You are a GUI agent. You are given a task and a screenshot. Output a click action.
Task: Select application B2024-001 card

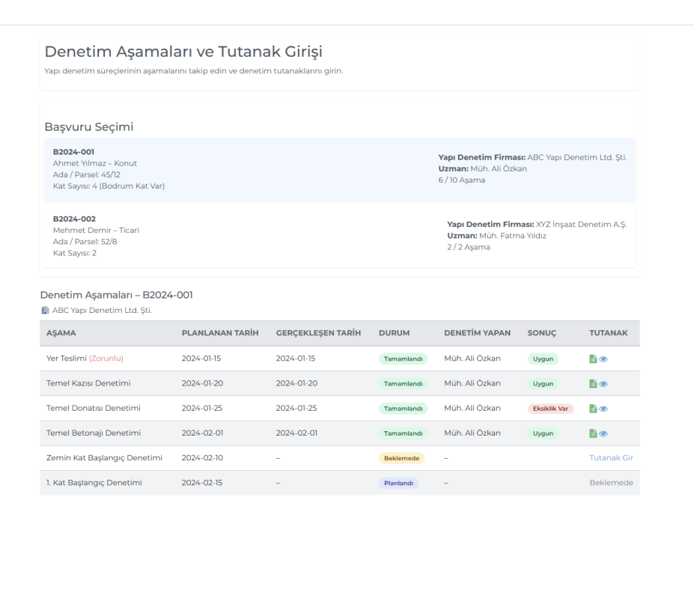point(339,169)
